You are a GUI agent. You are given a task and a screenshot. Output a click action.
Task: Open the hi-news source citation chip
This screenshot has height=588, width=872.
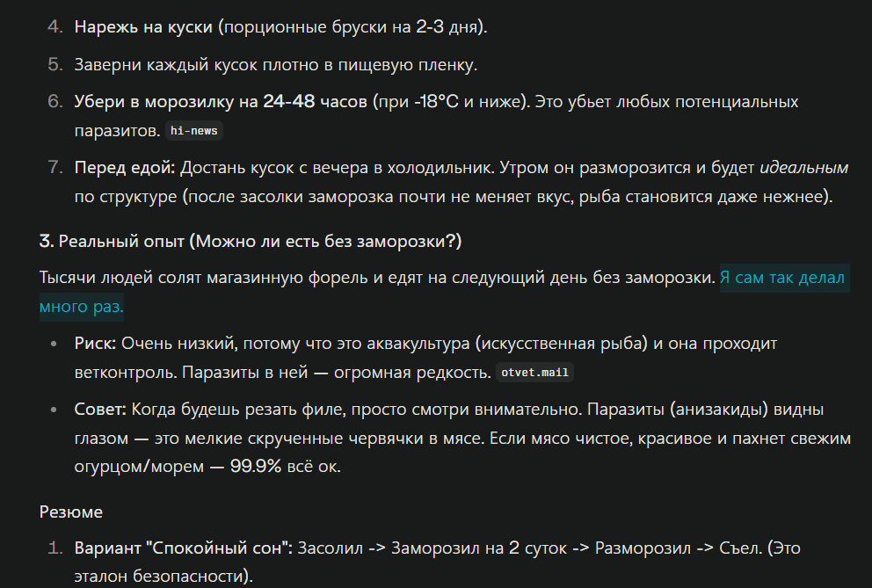point(195,131)
